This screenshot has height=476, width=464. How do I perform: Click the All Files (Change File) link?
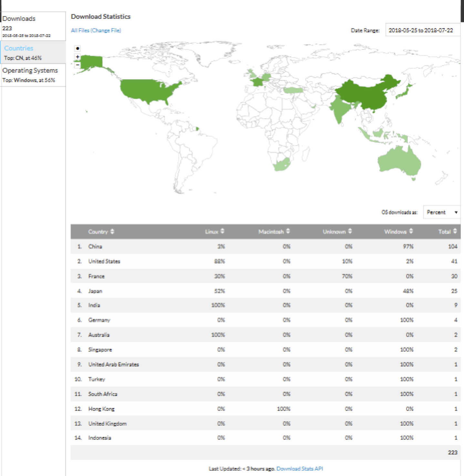point(96,30)
